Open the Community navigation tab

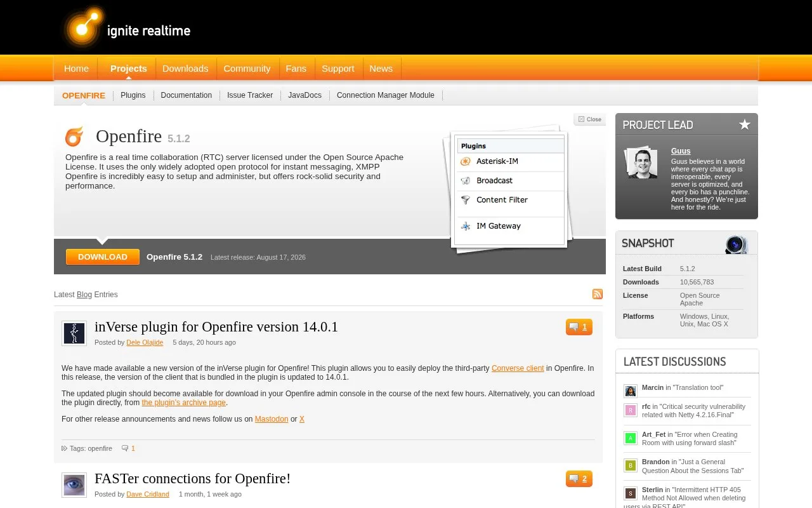pyautogui.click(x=247, y=69)
